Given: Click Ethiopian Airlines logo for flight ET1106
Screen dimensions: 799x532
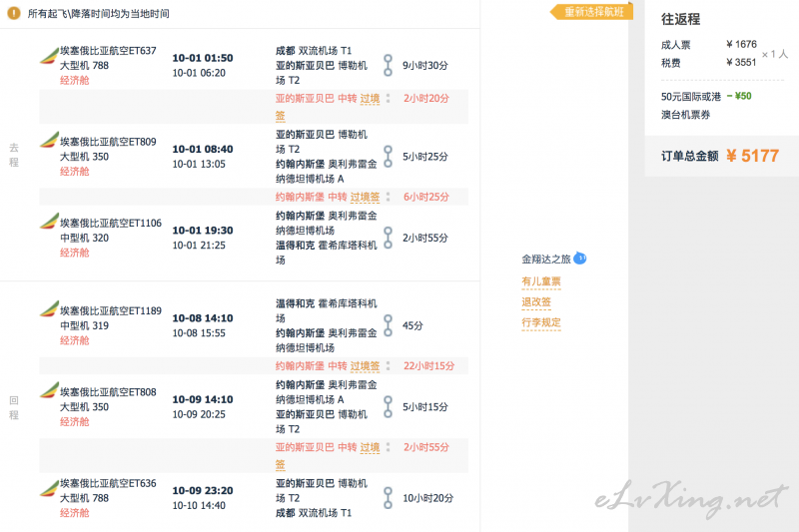Looking at the screenshot, I should [48, 221].
